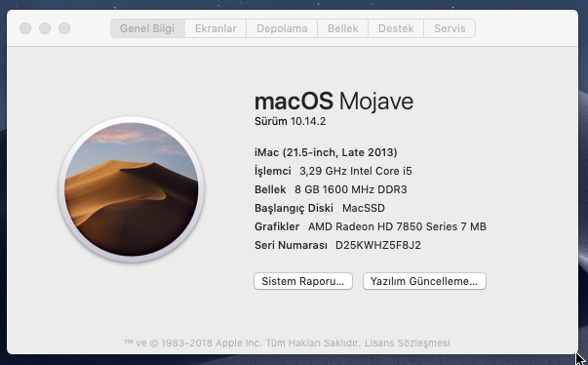Click the Sürüm 10.14.2 version text

(290, 122)
